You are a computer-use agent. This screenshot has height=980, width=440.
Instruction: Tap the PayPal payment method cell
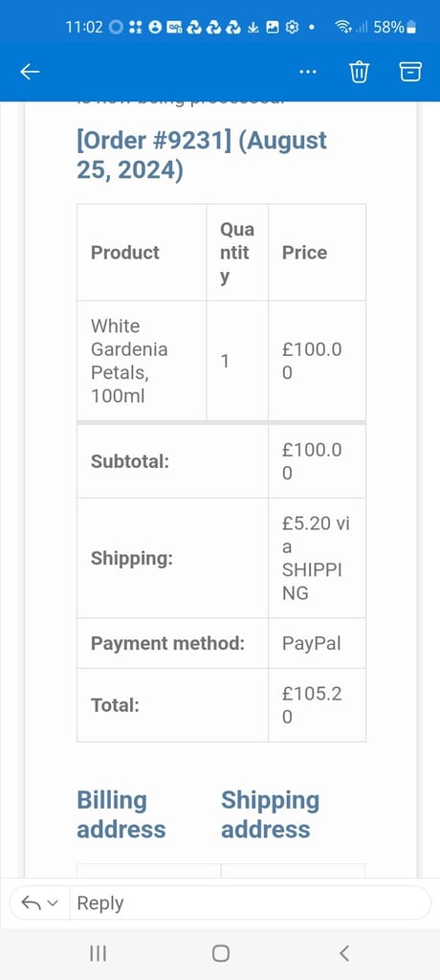317,643
